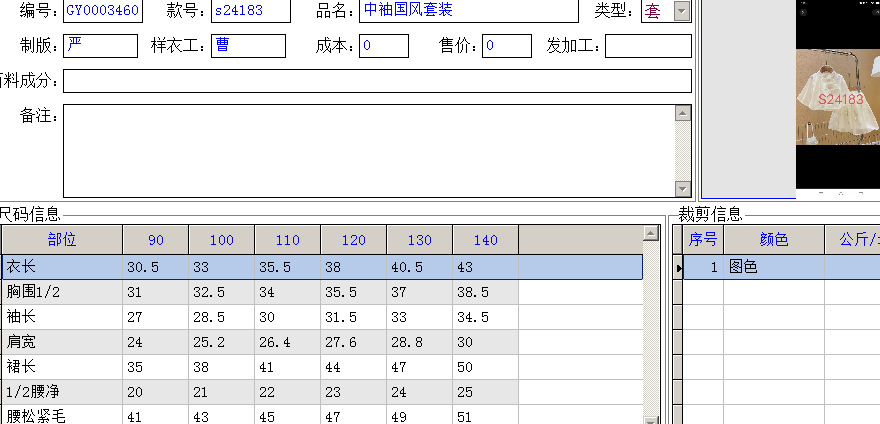This screenshot has width=880, height=424.
Task: Click 裙长 value 50
Action: pos(485,367)
